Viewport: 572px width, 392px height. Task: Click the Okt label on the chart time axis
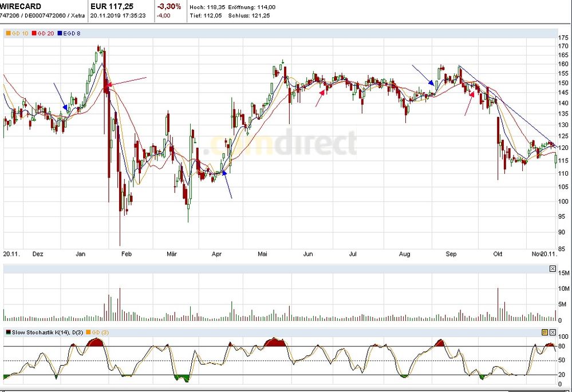coord(498,254)
